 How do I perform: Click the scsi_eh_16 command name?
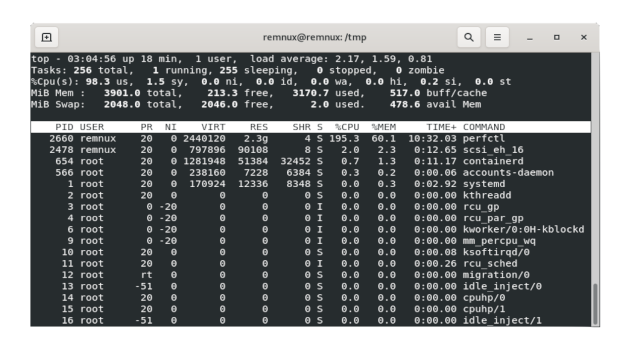(493, 150)
